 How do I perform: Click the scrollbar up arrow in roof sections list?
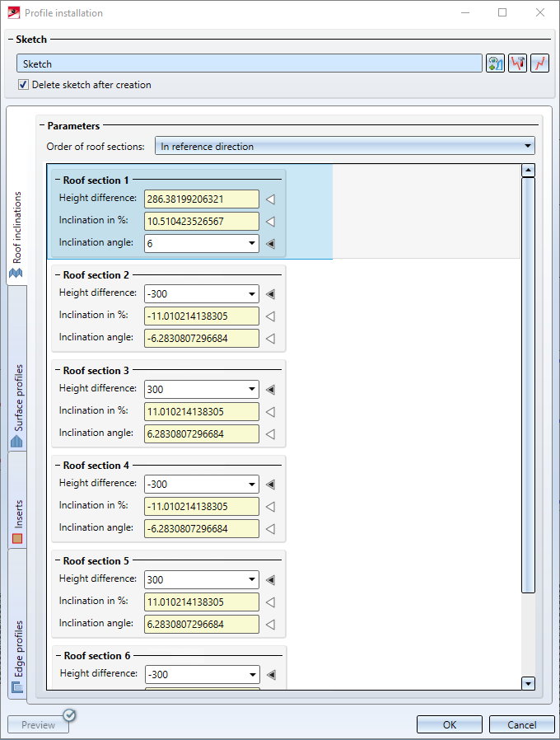528,171
